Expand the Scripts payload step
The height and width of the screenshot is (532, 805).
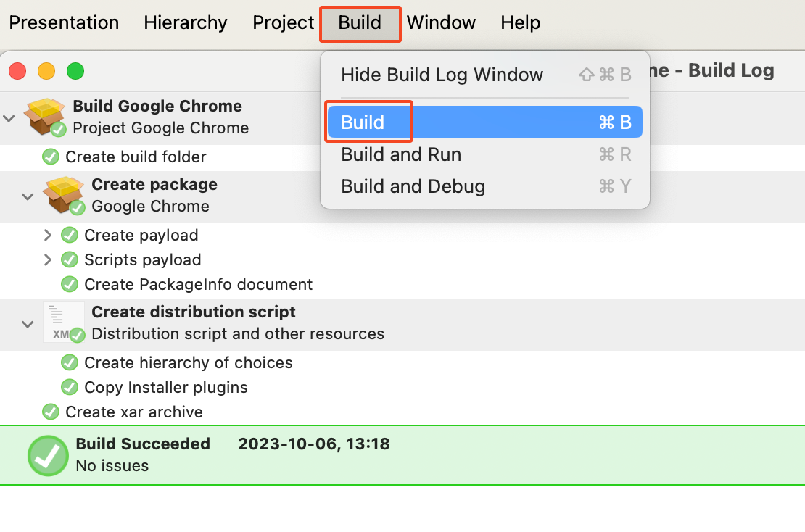coord(48,259)
